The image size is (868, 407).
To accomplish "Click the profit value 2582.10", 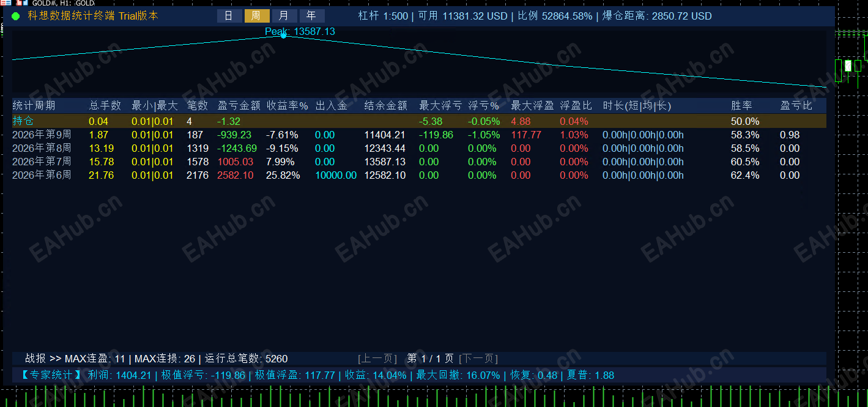I will click(x=236, y=175).
